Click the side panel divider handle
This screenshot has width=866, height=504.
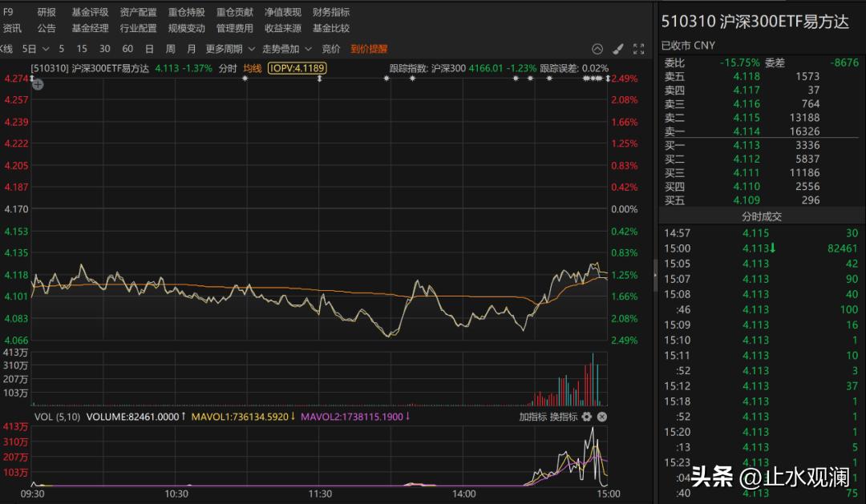[656, 275]
